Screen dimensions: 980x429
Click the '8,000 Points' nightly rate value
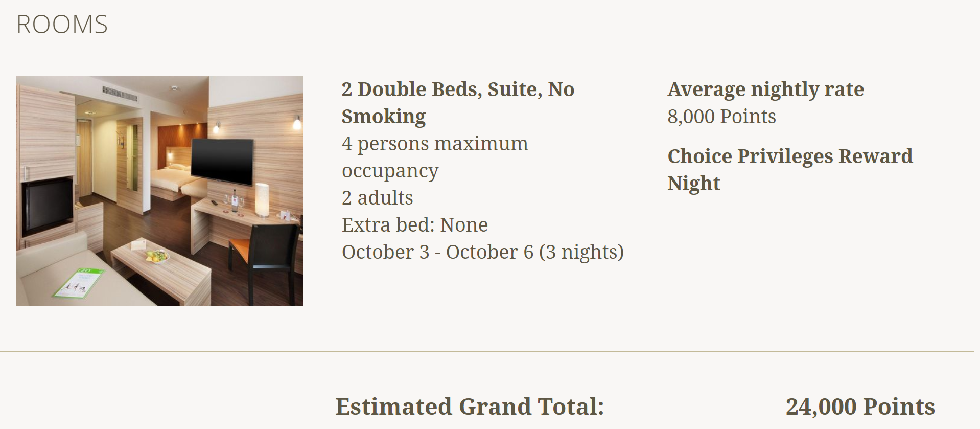(x=721, y=117)
